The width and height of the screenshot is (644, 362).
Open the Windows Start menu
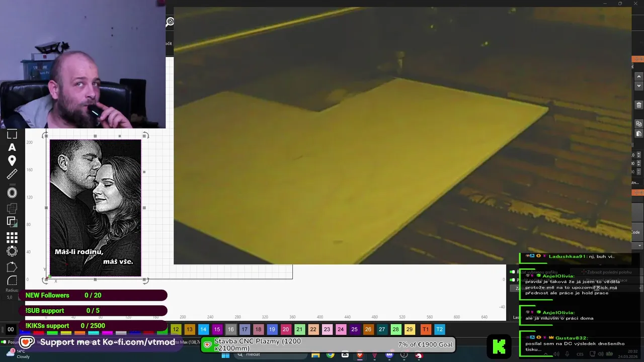pos(225,355)
